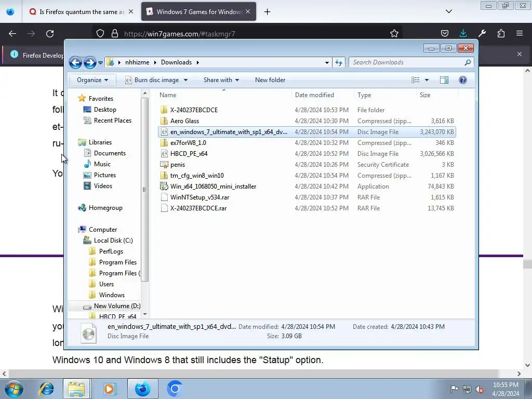Create a New folder

coord(270,80)
